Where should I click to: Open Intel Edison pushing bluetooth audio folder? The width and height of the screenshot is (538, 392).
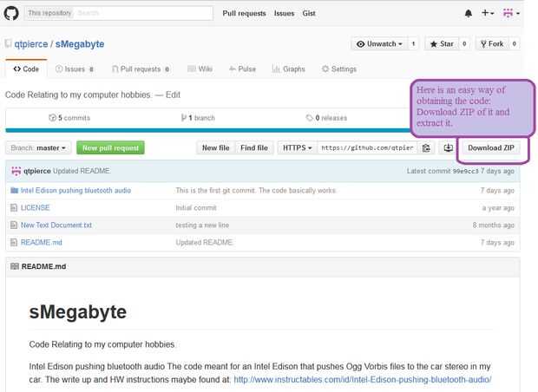point(75,190)
